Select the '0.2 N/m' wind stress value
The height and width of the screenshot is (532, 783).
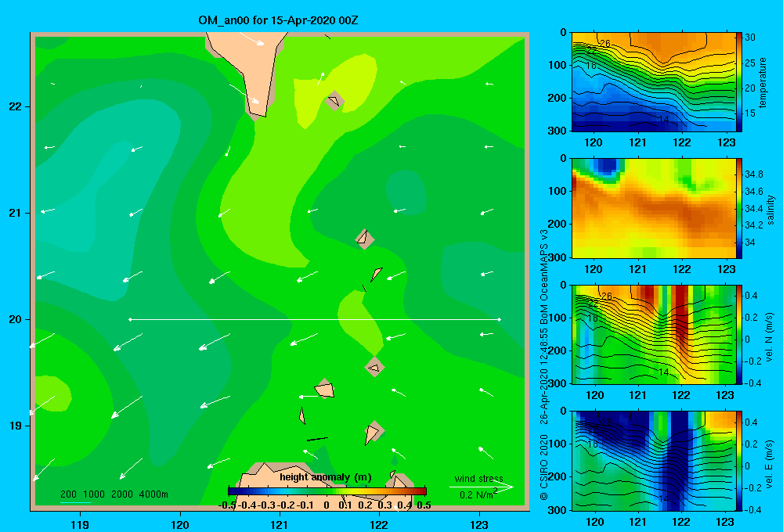[x=478, y=494]
